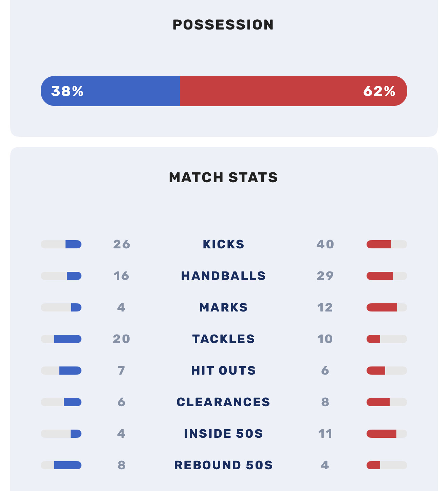Click the INSIDE 50S stat label
The image size is (448, 491).
tap(223, 434)
